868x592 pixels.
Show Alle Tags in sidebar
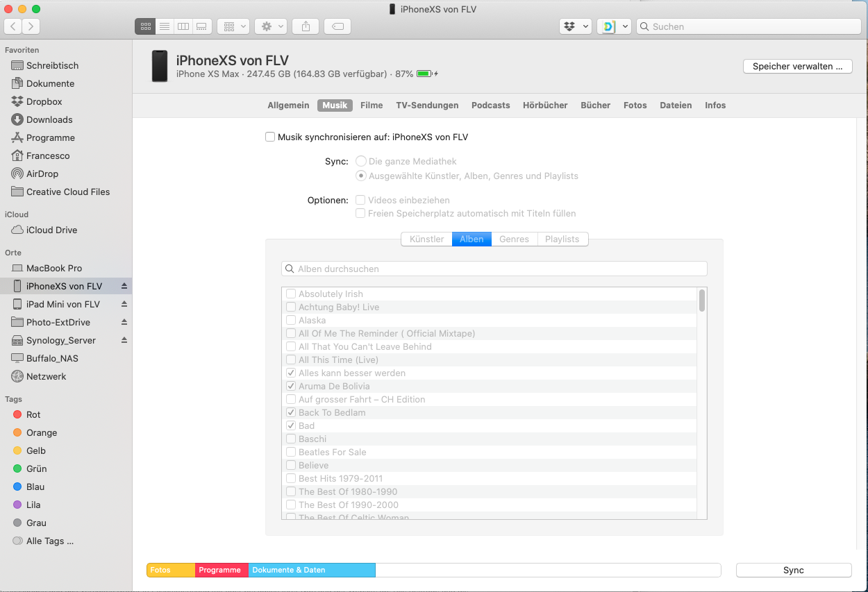(49, 541)
